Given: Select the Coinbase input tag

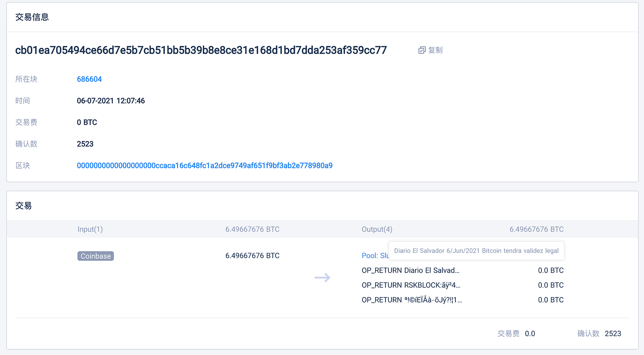Looking at the screenshot, I should tap(95, 256).
